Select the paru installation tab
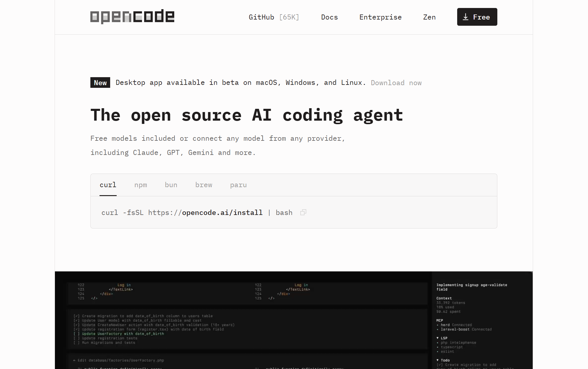The height and width of the screenshot is (369, 588). click(x=238, y=185)
